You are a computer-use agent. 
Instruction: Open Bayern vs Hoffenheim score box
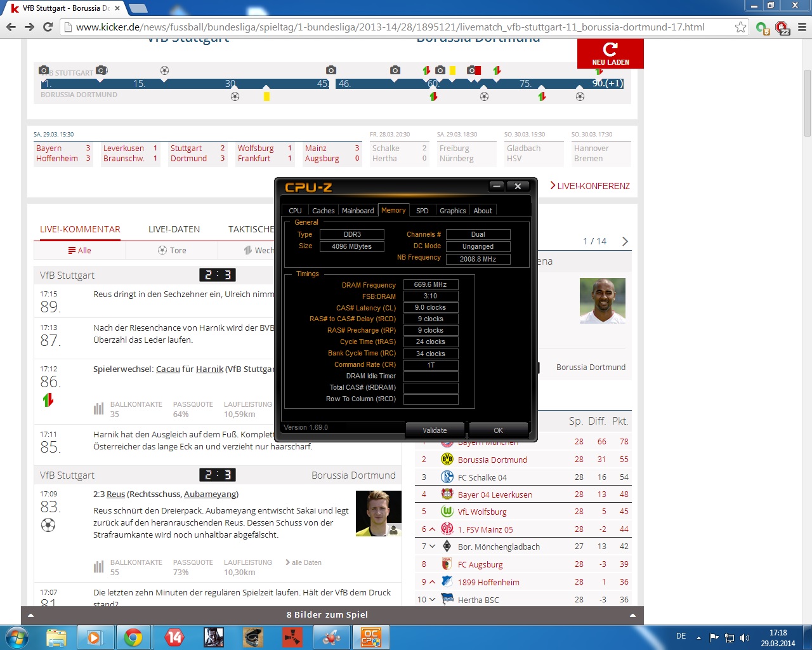[63, 154]
